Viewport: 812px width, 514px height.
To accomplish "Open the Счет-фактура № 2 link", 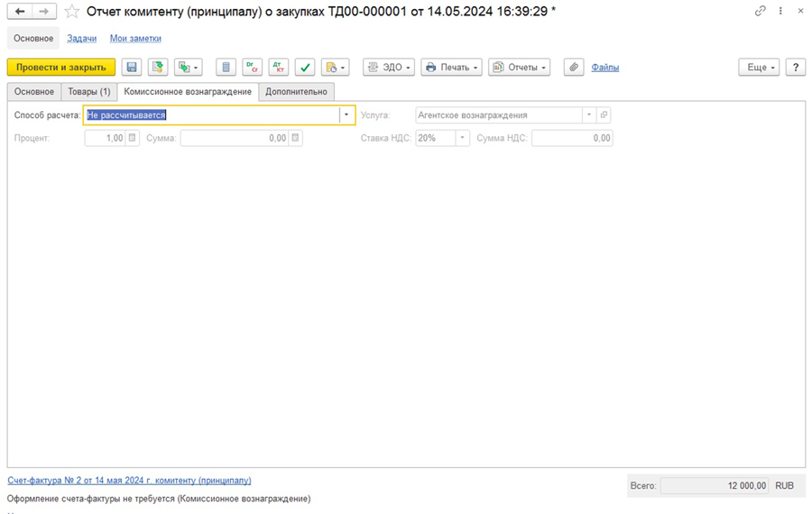I will coord(129,481).
